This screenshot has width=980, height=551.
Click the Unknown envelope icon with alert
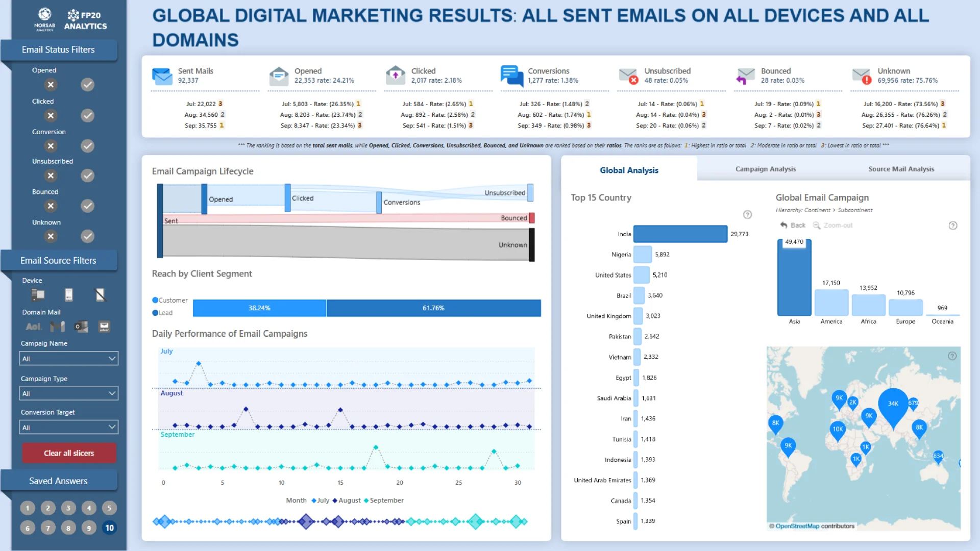coord(862,76)
